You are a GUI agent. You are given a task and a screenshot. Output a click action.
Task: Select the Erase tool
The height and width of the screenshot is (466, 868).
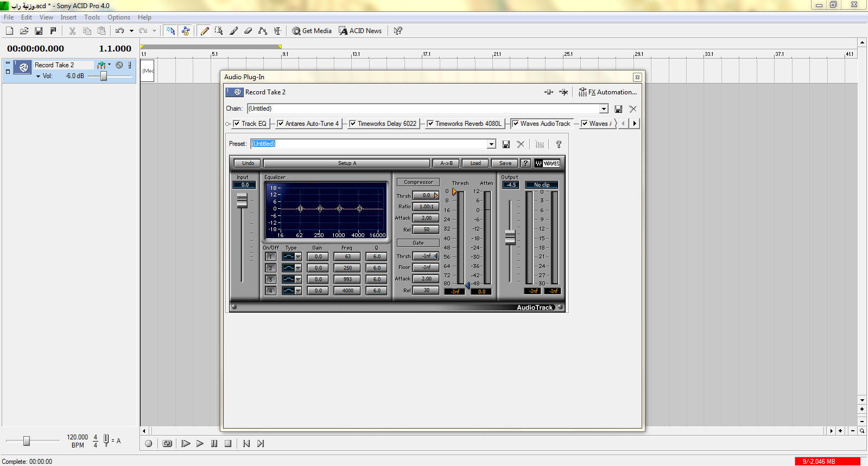(x=248, y=31)
